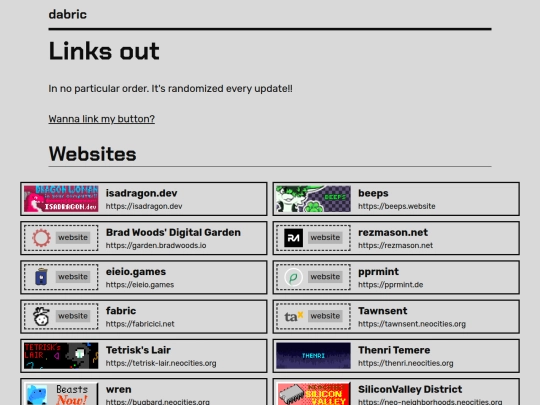This screenshot has height=405, width=540.
Task: Click the https://rezmason.net URL text
Action: tap(395, 246)
